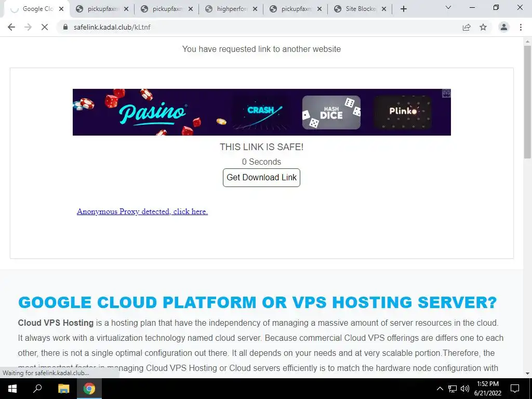Open the Windows Start menu
Screen dimensions: 532x399
(x=12, y=389)
